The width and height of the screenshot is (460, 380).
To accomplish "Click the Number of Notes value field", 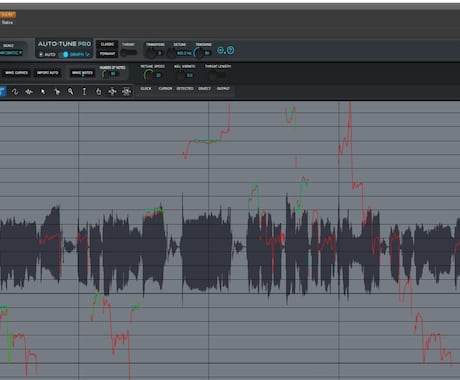I will click(114, 74).
